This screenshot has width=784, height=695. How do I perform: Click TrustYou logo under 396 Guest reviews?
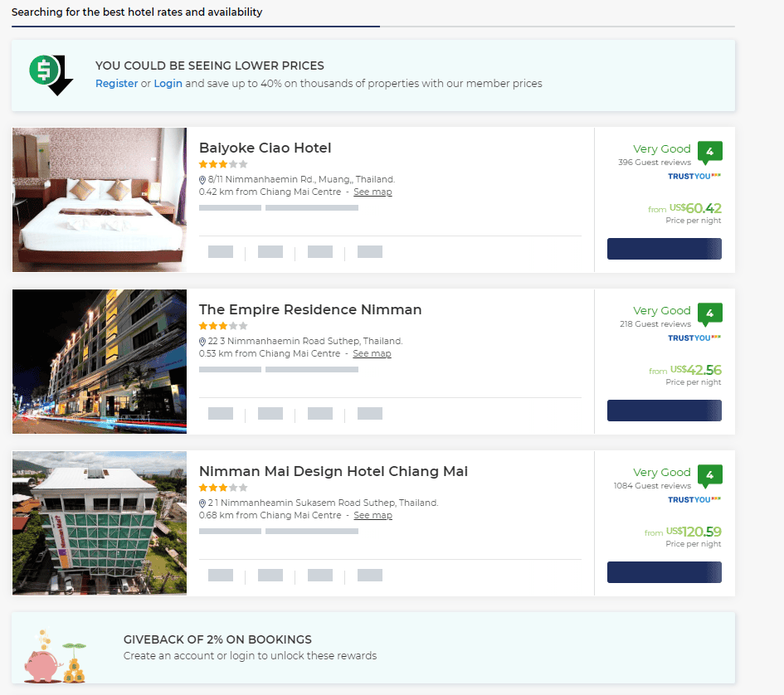tap(694, 176)
